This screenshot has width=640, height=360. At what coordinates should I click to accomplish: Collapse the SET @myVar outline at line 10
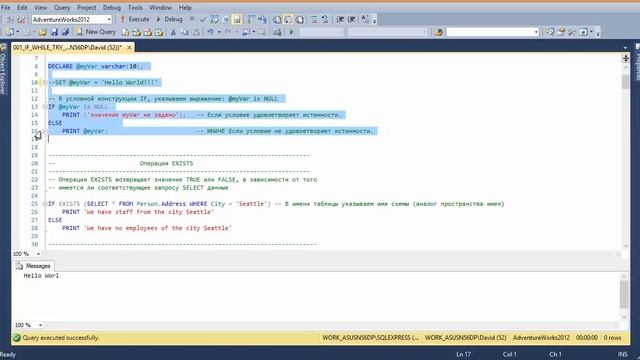click(x=45, y=82)
